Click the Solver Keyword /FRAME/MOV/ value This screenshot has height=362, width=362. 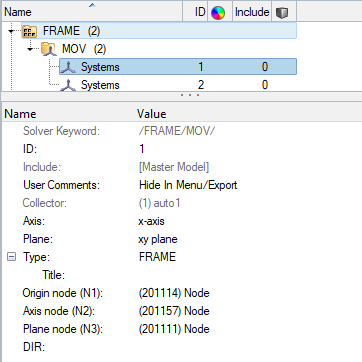pyautogui.click(x=177, y=131)
